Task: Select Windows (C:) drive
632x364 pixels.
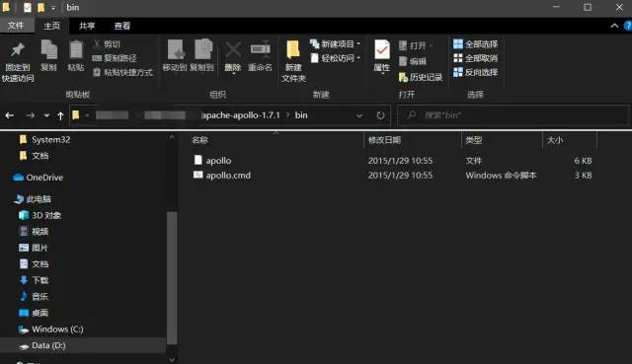Action: (51, 328)
